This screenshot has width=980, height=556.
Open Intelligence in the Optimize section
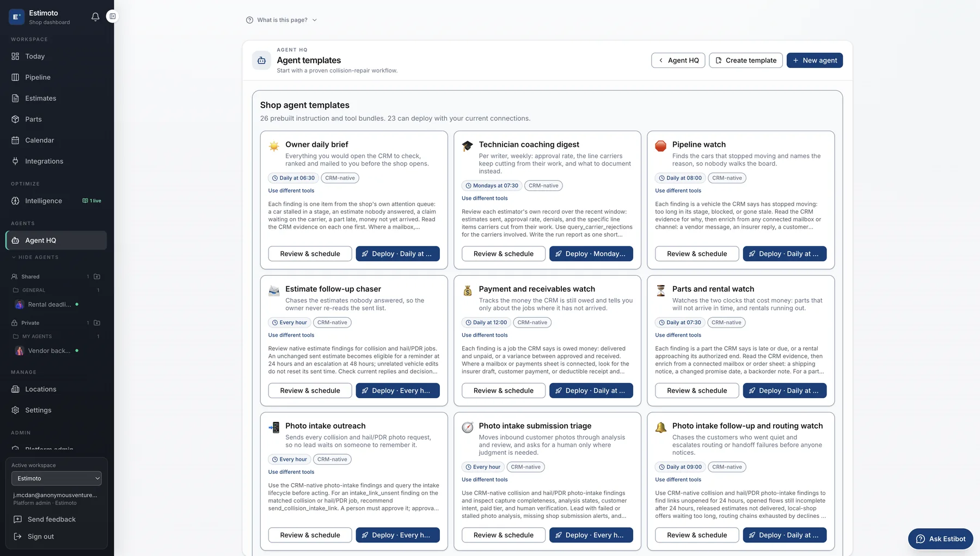click(56, 201)
